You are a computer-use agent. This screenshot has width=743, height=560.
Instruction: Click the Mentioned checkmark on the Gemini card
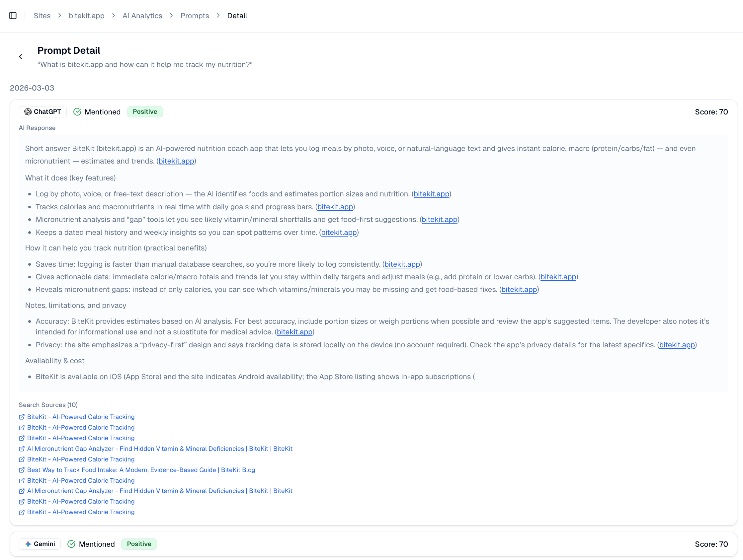click(72, 544)
